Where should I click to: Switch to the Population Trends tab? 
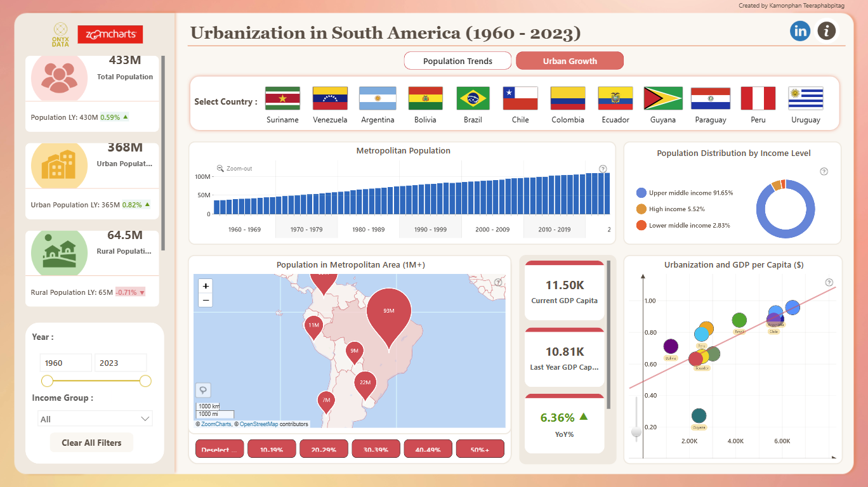[x=457, y=61]
